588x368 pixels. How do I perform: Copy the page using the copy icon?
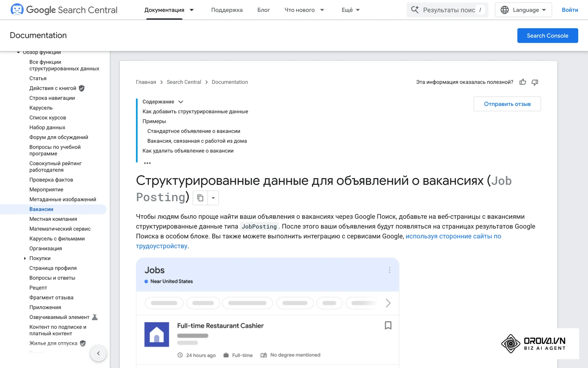coord(200,198)
